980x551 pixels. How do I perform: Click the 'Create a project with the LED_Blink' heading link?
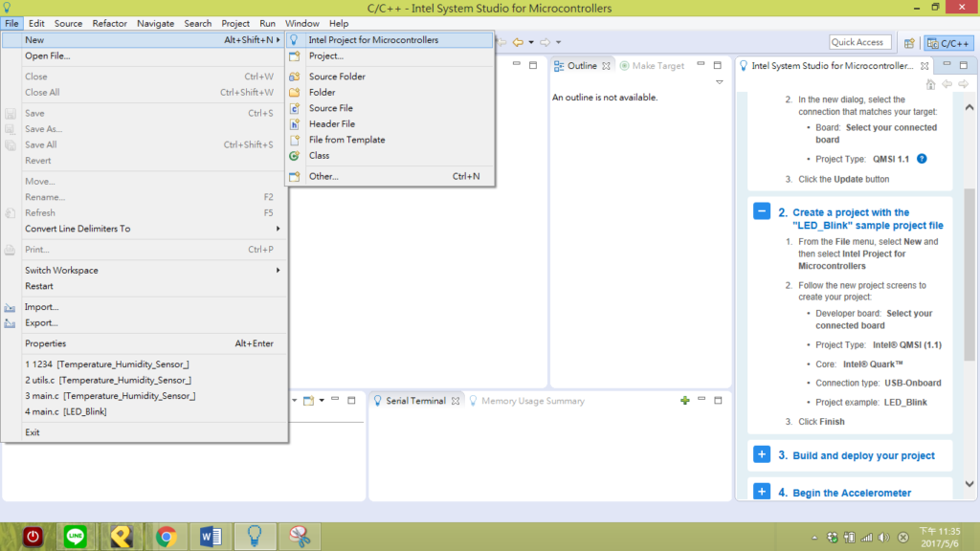tap(868, 219)
